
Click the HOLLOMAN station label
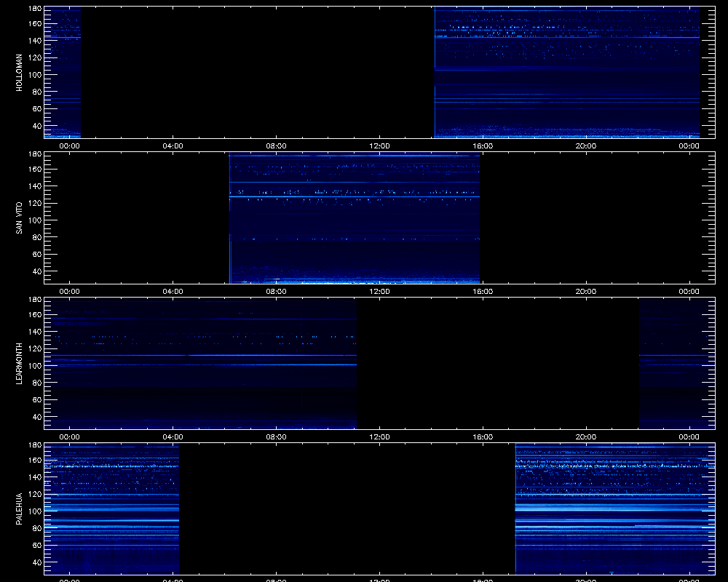19,73
